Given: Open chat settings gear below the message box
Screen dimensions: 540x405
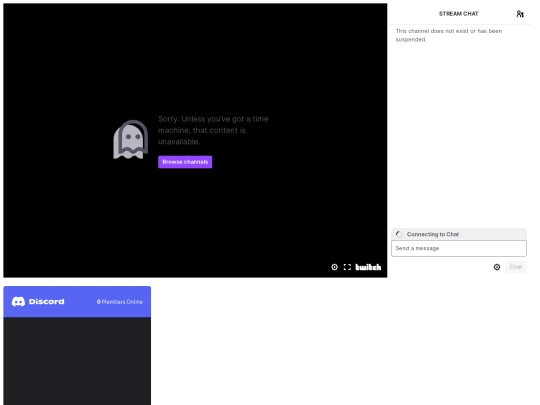Looking at the screenshot, I should coord(497,267).
